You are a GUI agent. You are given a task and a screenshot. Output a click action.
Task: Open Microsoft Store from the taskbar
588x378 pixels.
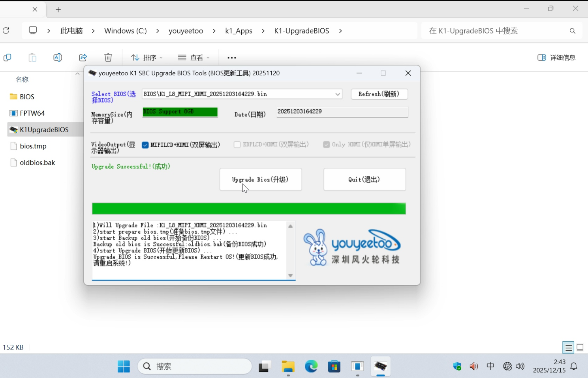[334, 367]
